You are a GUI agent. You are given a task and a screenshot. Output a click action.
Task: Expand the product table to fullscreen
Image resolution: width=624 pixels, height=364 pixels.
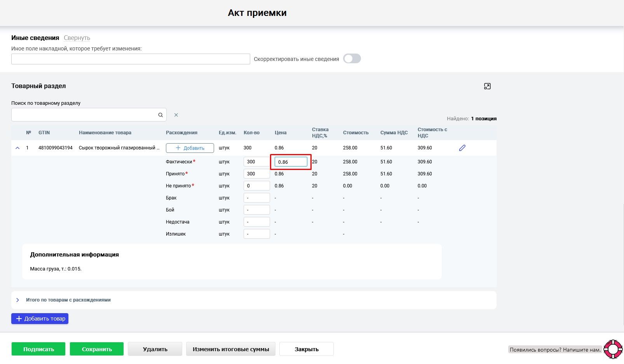[487, 86]
